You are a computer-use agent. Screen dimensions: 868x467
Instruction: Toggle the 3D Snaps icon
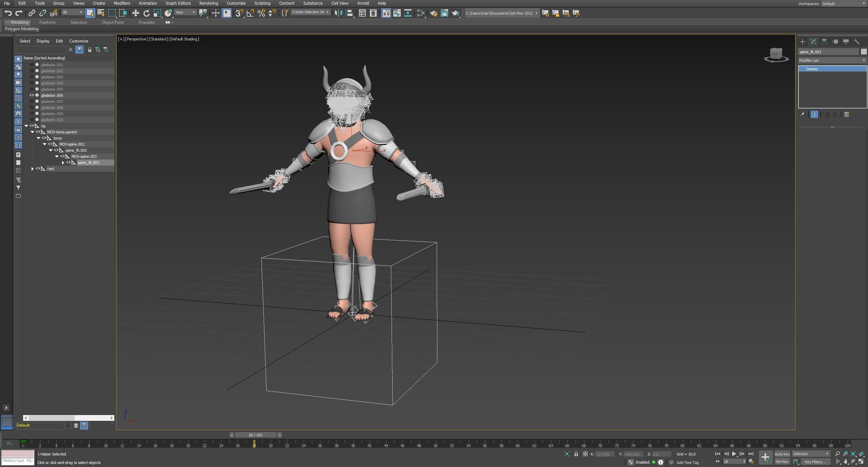(x=239, y=13)
